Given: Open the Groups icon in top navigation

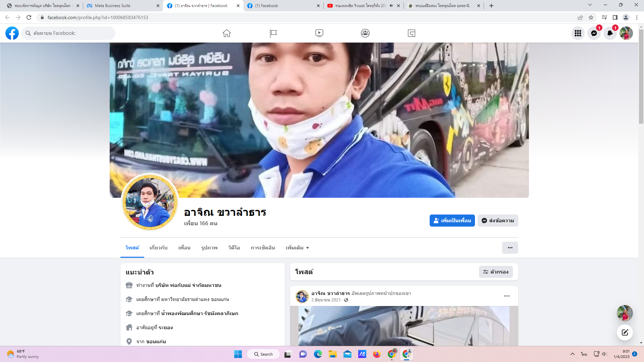Looking at the screenshot, I should tap(365, 33).
